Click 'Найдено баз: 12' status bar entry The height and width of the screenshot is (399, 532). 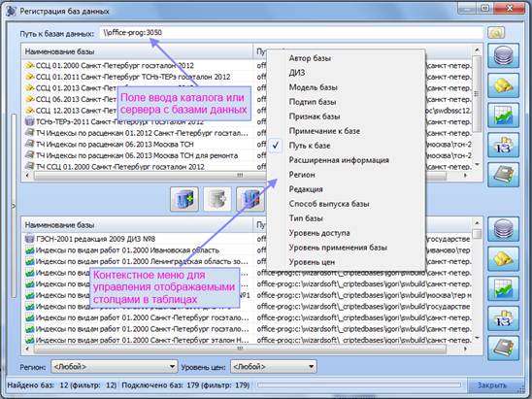[62, 385]
